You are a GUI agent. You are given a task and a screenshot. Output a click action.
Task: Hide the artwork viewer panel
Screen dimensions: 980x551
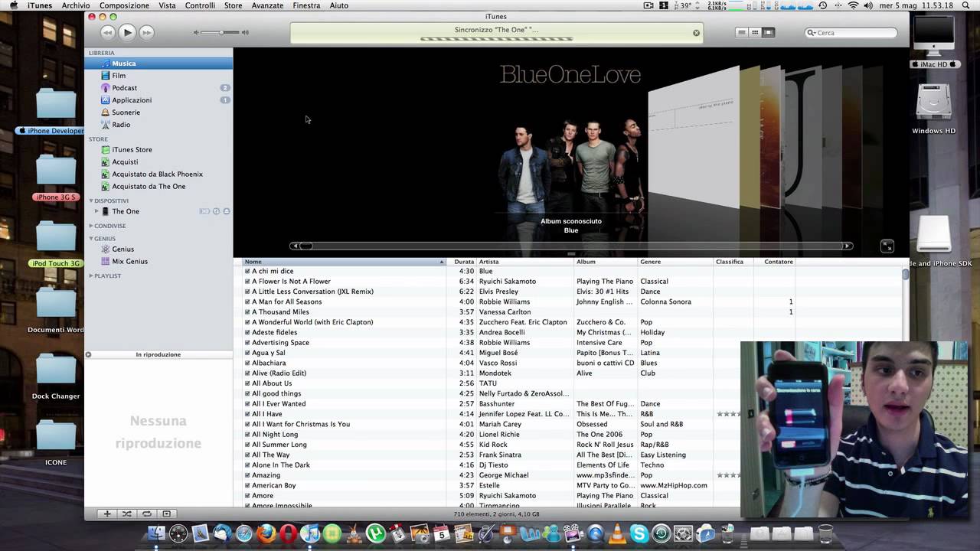(166, 514)
